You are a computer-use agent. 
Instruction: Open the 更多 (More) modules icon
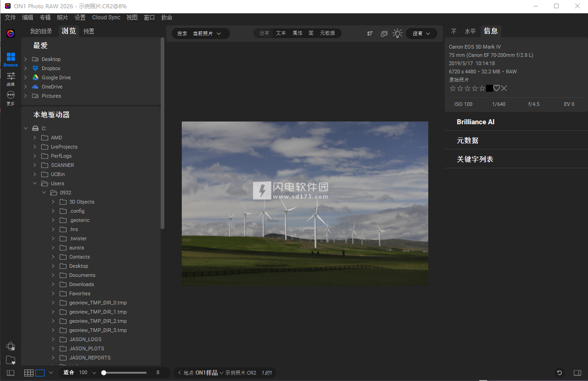11,97
